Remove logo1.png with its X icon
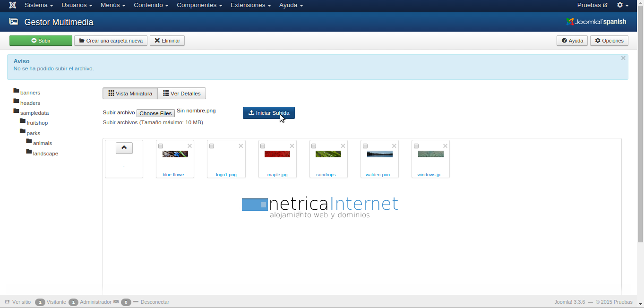This screenshot has width=644, height=308. coord(241,146)
